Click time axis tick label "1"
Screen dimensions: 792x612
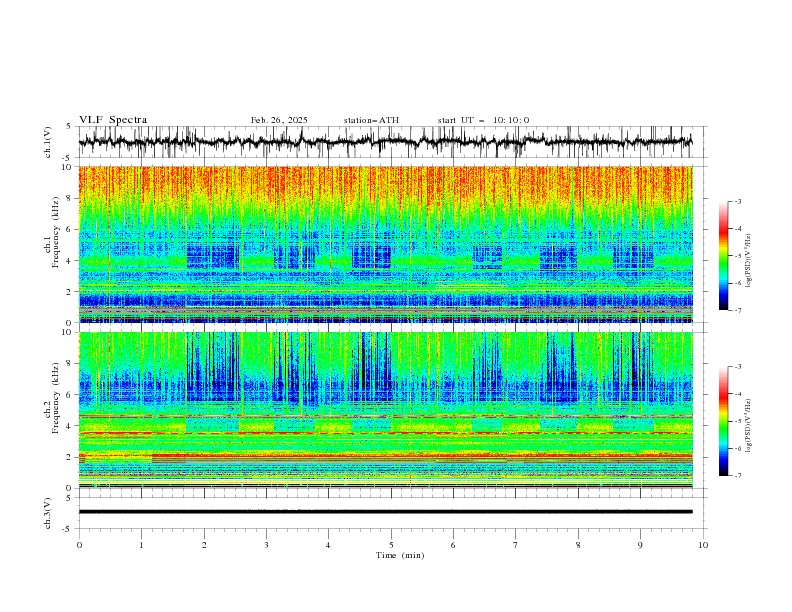click(141, 545)
